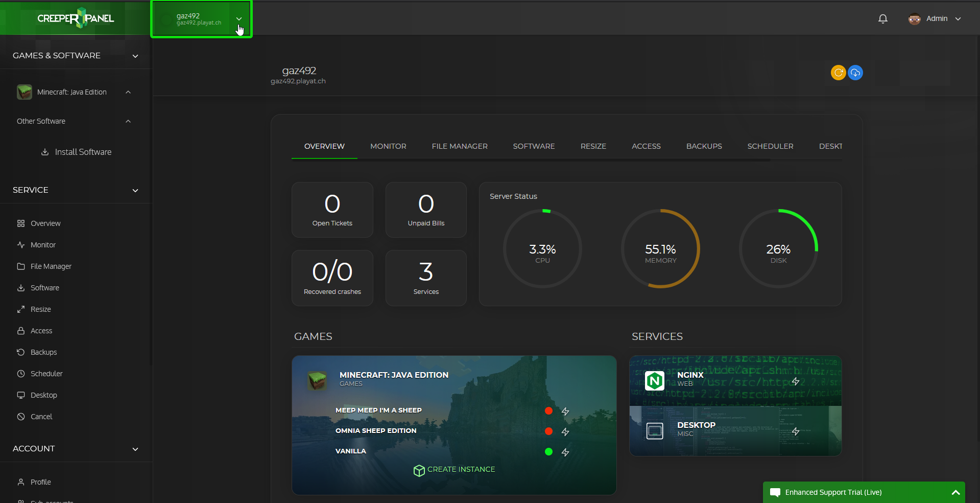Click the Backups history icon in sidebar

[21, 352]
